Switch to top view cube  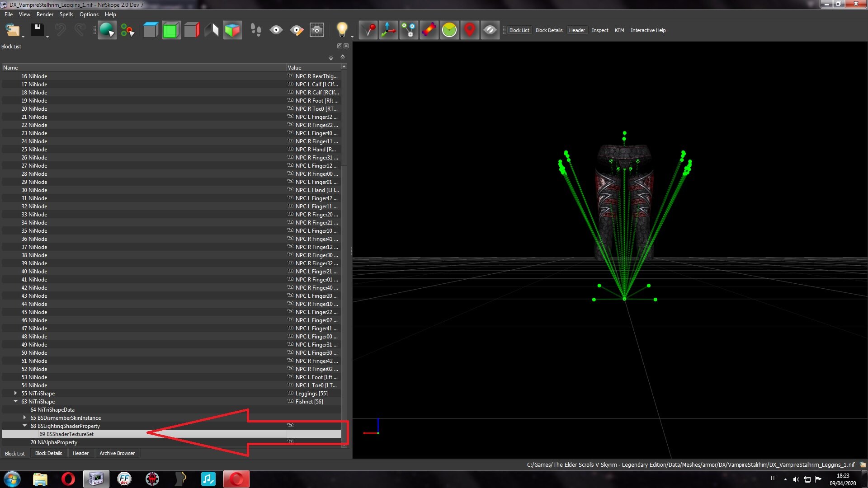pyautogui.click(x=151, y=30)
